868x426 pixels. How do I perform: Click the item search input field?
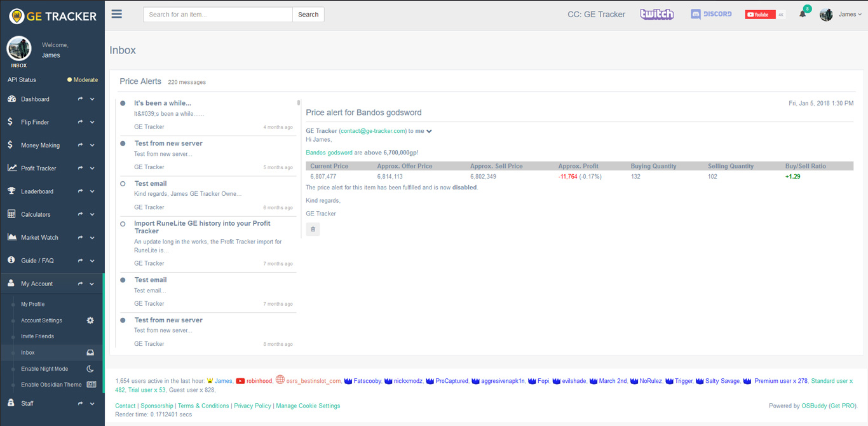(217, 14)
